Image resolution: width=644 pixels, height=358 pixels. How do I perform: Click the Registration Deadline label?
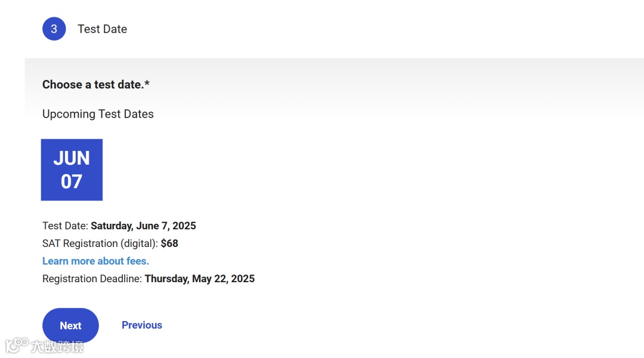92,279
